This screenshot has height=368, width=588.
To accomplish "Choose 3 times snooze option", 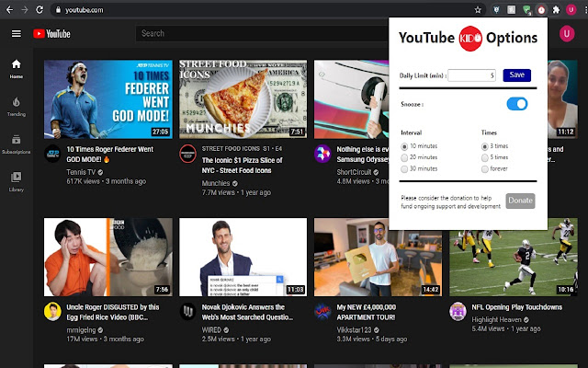I will point(485,146).
